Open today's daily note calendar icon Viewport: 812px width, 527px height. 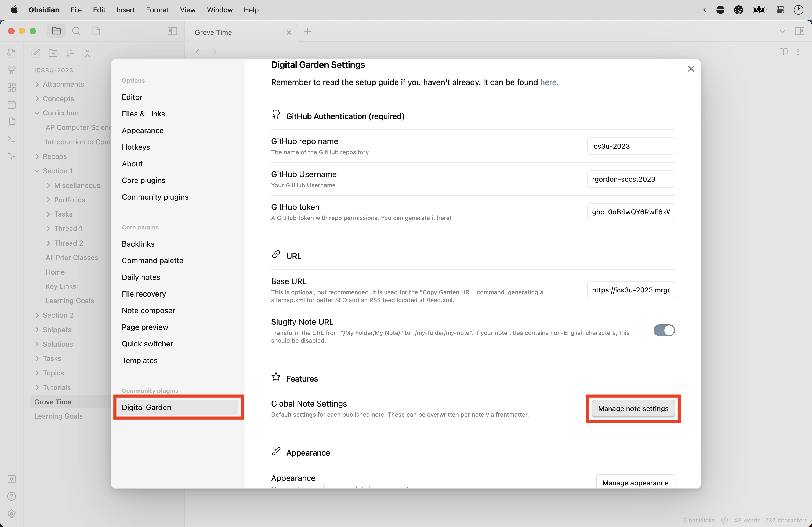click(x=11, y=104)
